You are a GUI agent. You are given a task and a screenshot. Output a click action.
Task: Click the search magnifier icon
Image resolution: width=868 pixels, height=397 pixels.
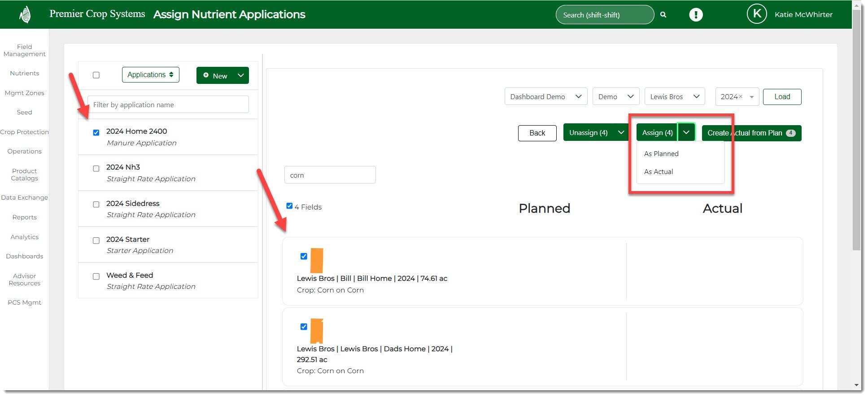click(663, 15)
